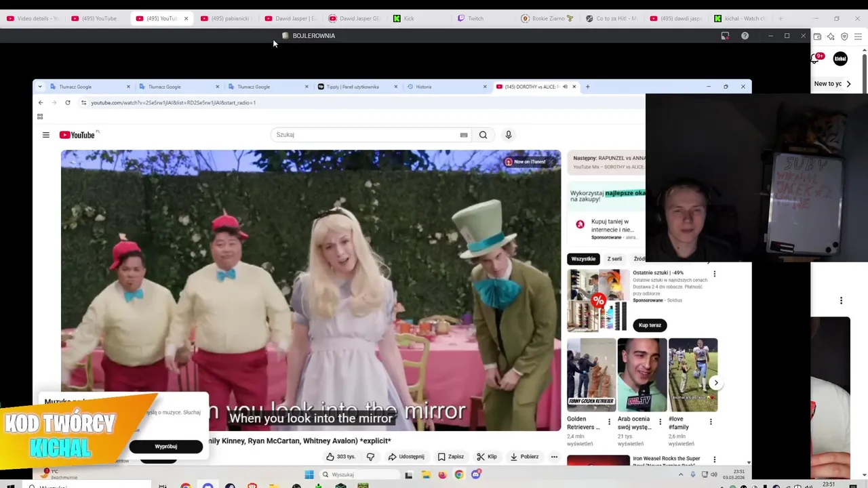
Task: Open the Golden Retrievers short thumbnail
Action: coord(591,375)
